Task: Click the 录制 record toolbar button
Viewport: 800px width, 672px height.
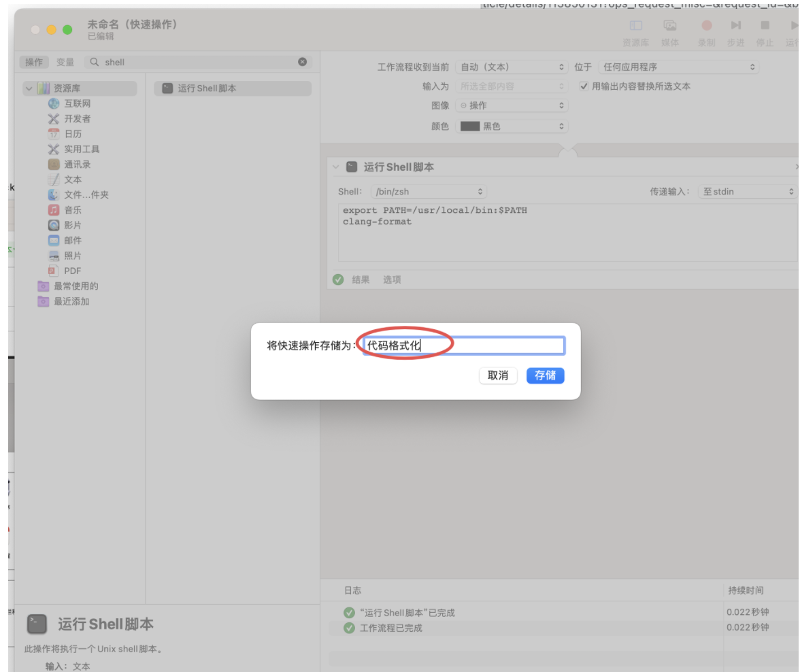Action: tap(707, 26)
